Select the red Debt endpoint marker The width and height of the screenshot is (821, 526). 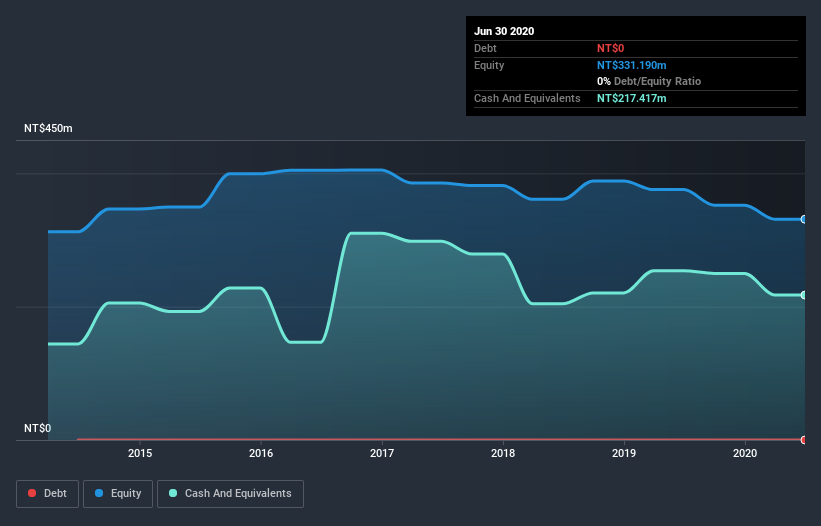click(x=803, y=440)
